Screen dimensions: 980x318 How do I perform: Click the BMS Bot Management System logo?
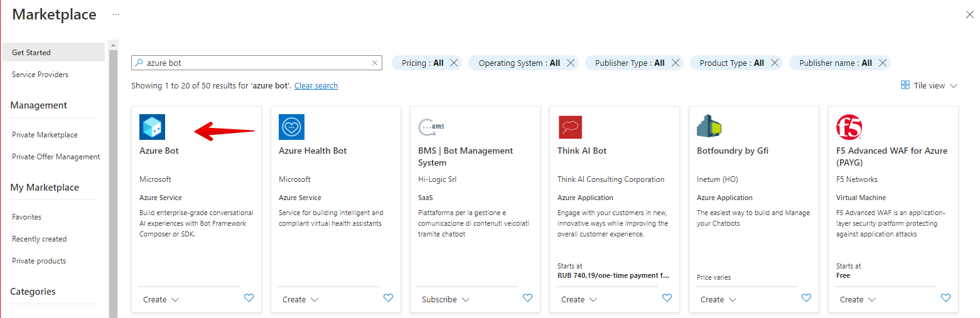(x=431, y=127)
